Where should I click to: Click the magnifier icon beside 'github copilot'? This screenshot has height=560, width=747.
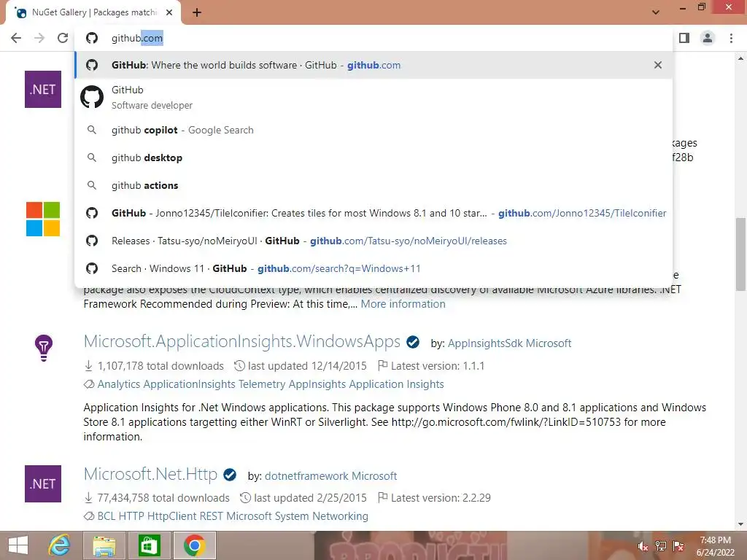[92, 130]
